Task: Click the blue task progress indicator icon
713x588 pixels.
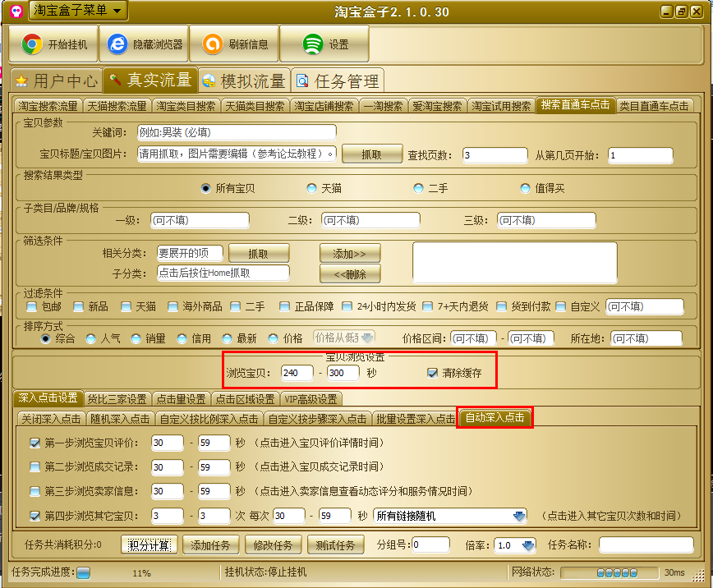Action: coord(83,573)
